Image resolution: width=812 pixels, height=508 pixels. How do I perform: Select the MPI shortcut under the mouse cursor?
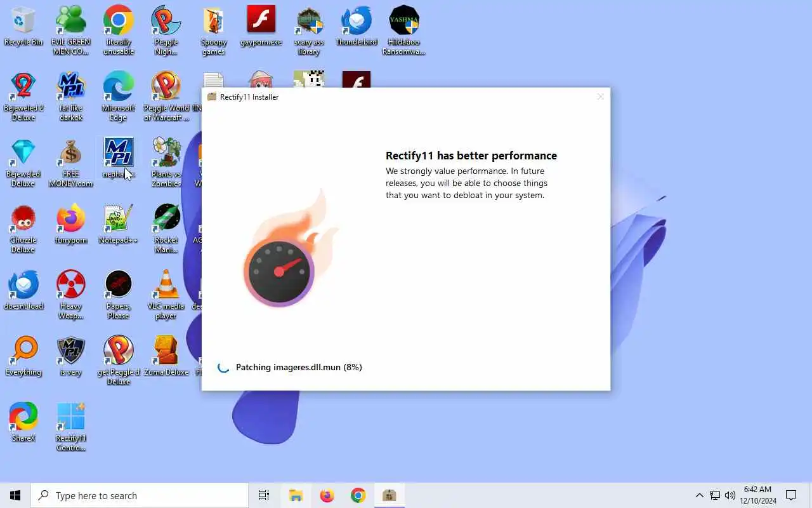click(119, 158)
